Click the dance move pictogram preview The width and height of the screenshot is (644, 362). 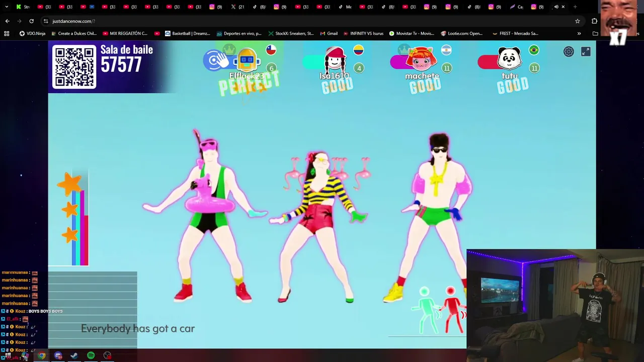439,310
